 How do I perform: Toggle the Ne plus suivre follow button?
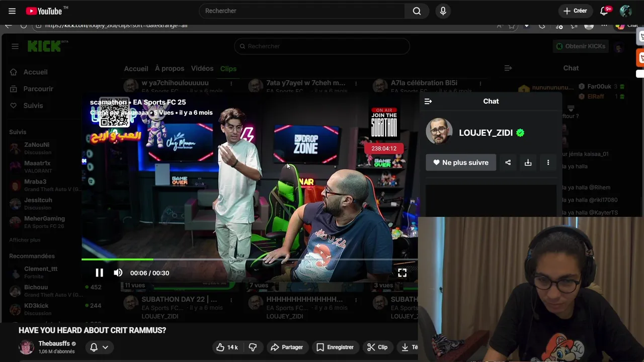(x=461, y=162)
